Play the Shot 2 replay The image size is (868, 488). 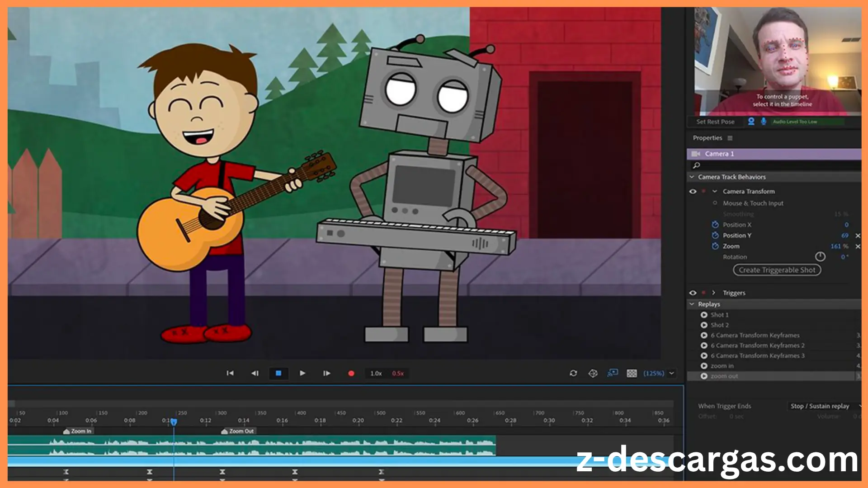point(704,325)
